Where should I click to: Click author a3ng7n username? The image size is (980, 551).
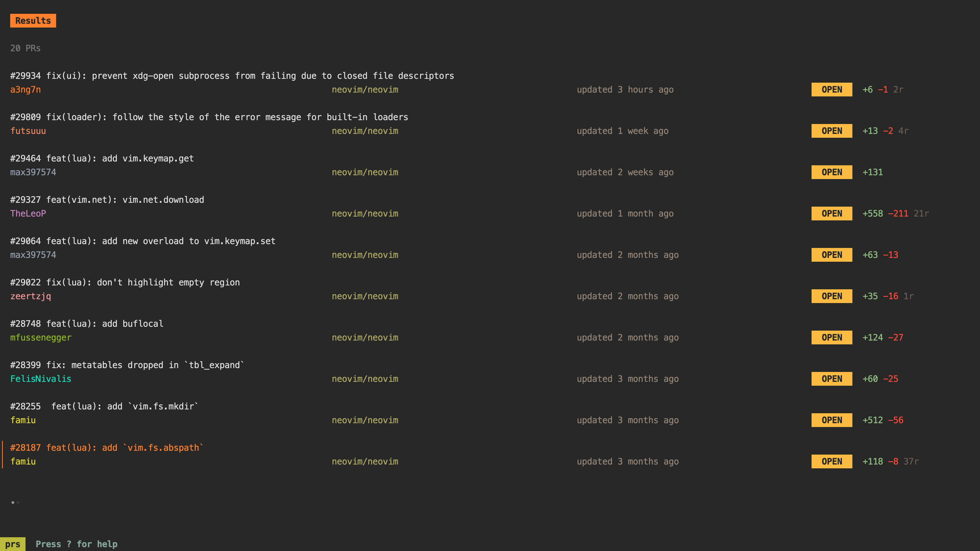[26, 90]
